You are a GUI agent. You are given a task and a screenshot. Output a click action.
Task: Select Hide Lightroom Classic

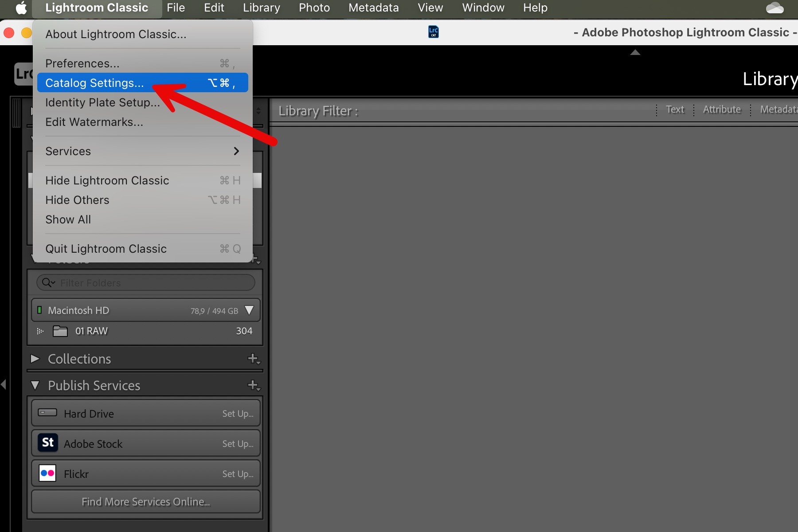[143, 180]
